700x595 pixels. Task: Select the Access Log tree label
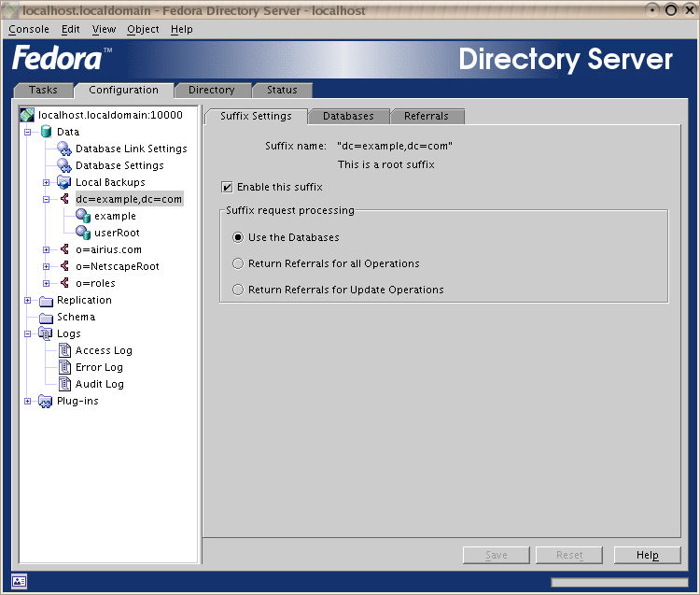(x=104, y=350)
